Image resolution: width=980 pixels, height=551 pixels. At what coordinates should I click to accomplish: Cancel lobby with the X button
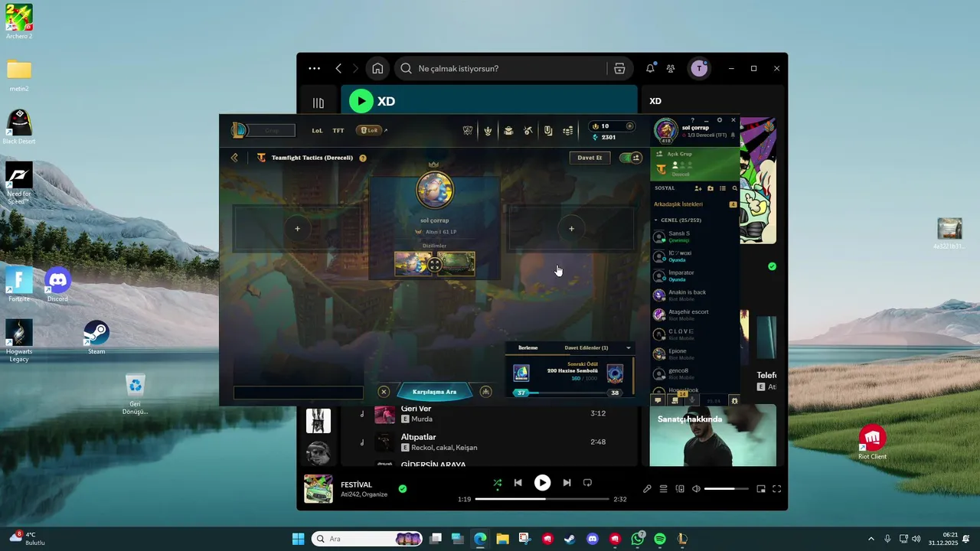[384, 392]
